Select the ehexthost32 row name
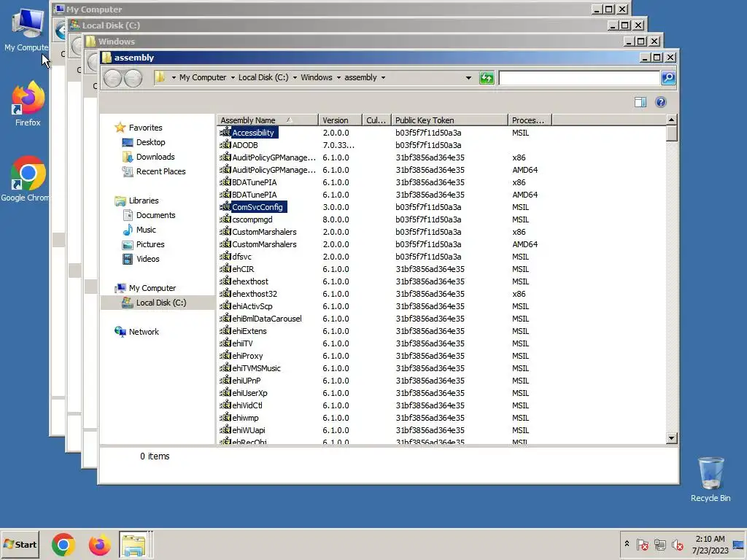The image size is (747, 560). (255, 294)
